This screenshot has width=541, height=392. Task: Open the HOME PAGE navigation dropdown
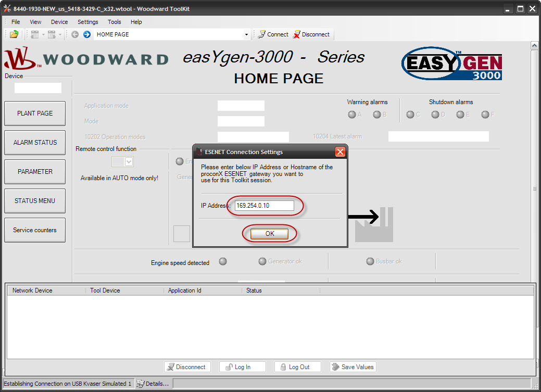click(x=246, y=34)
